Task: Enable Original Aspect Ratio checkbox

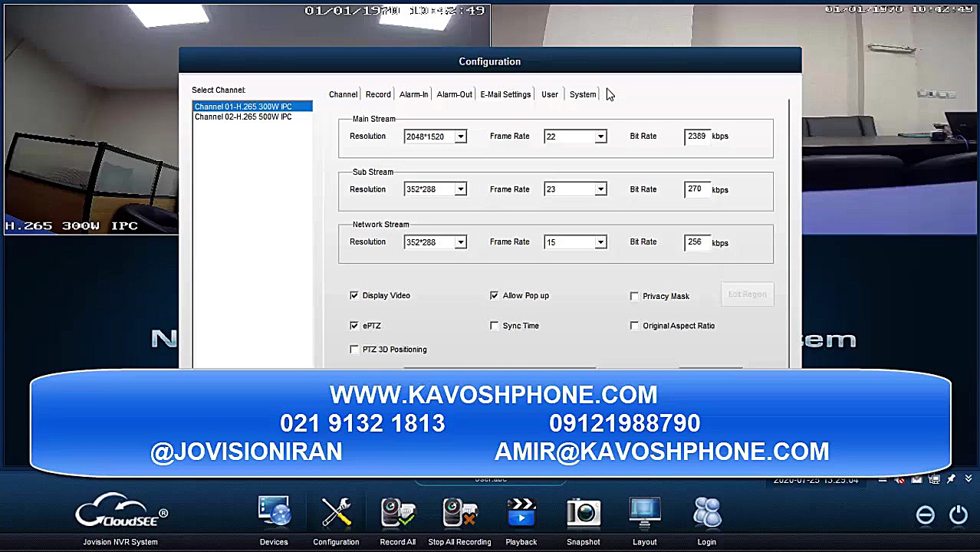Action: pyautogui.click(x=634, y=326)
